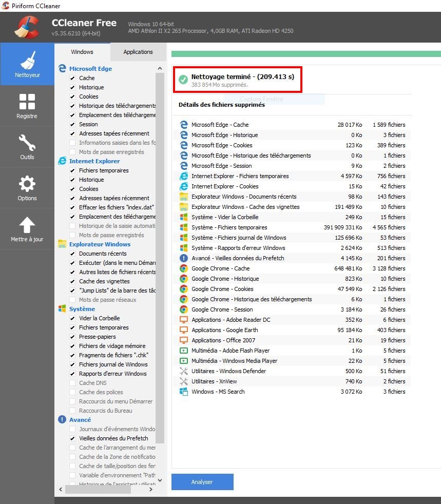441x504 pixels.
Task: Uncheck Cache under Microsoft Edge
Action: (72, 78)
